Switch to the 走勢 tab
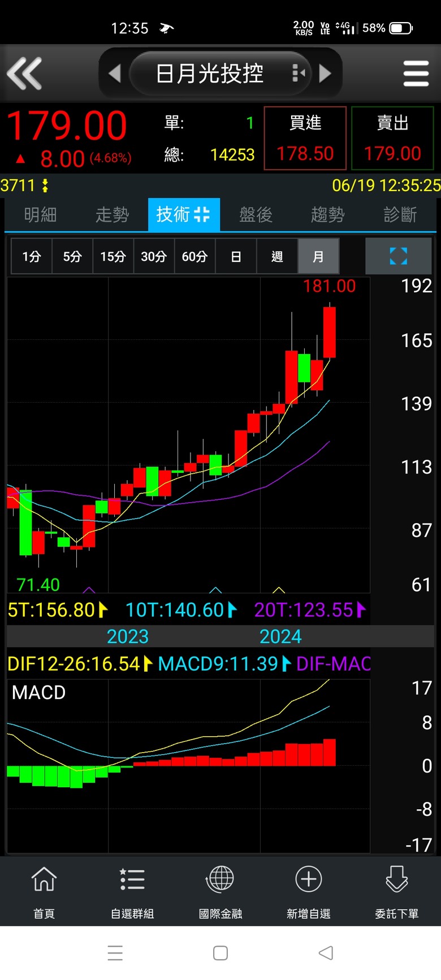This screenshot has width=441, height=980. pyautogui.click(x=112, y=214)
